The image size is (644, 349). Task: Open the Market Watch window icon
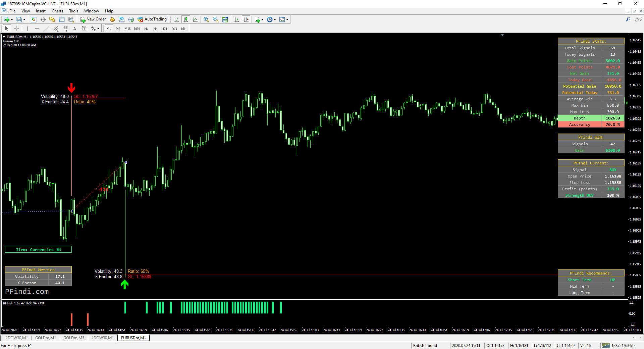tap(33, 19)
